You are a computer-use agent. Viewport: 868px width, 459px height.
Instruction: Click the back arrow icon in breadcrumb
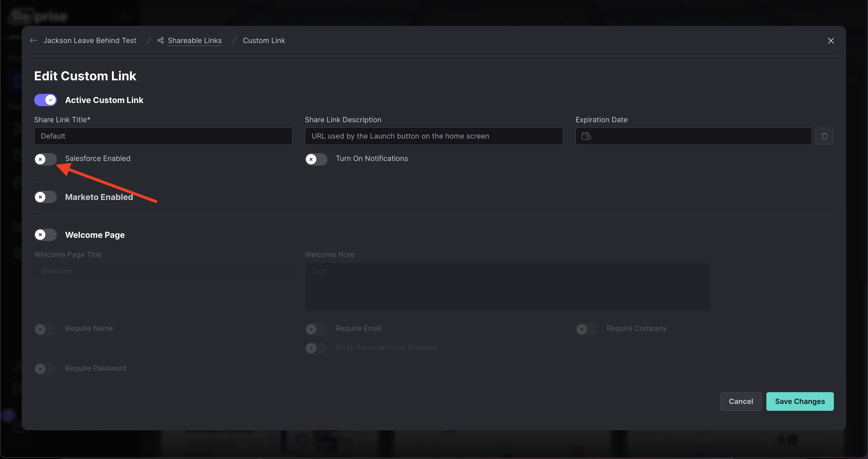pyautogui.click(x=33, y=41)
